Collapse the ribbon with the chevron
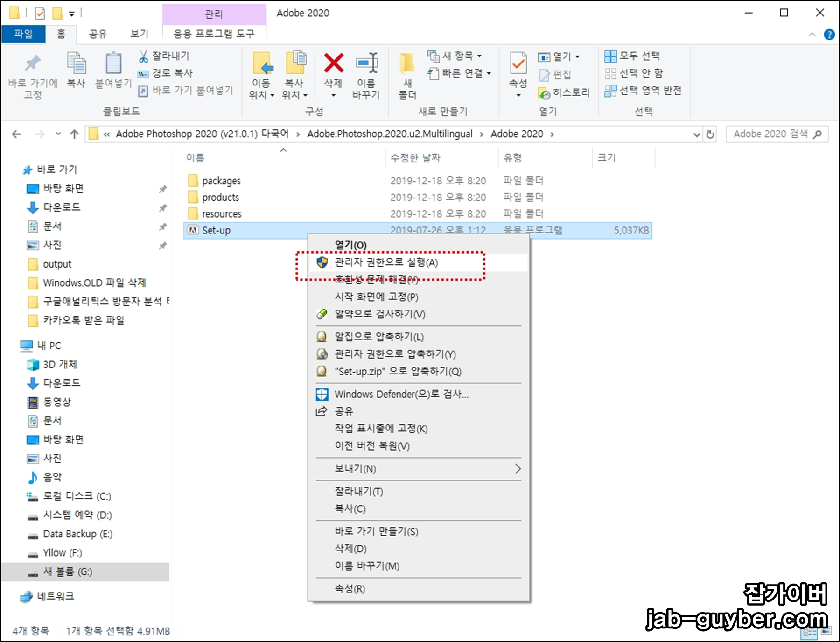Viewport: 840px width, 642px height. pyautogui.click(x=812, y=35)
